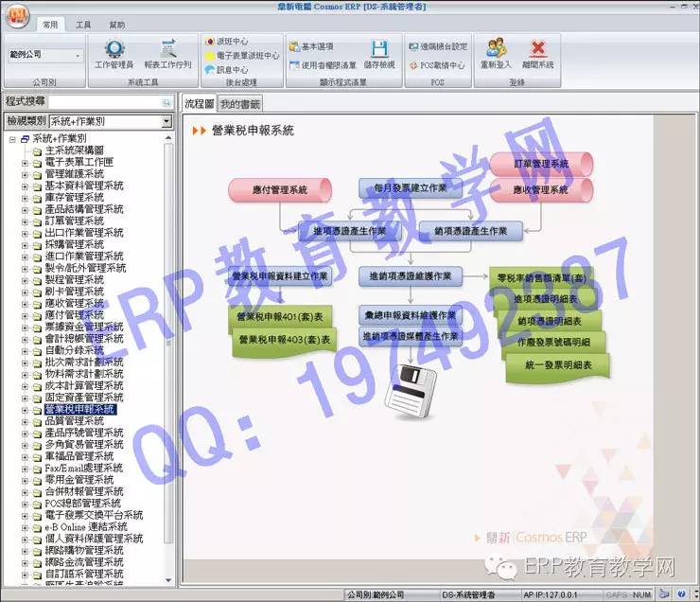Switch to the 我的書籤 tab
Screen dimensions: 700x602
click(x=239, y=103)
